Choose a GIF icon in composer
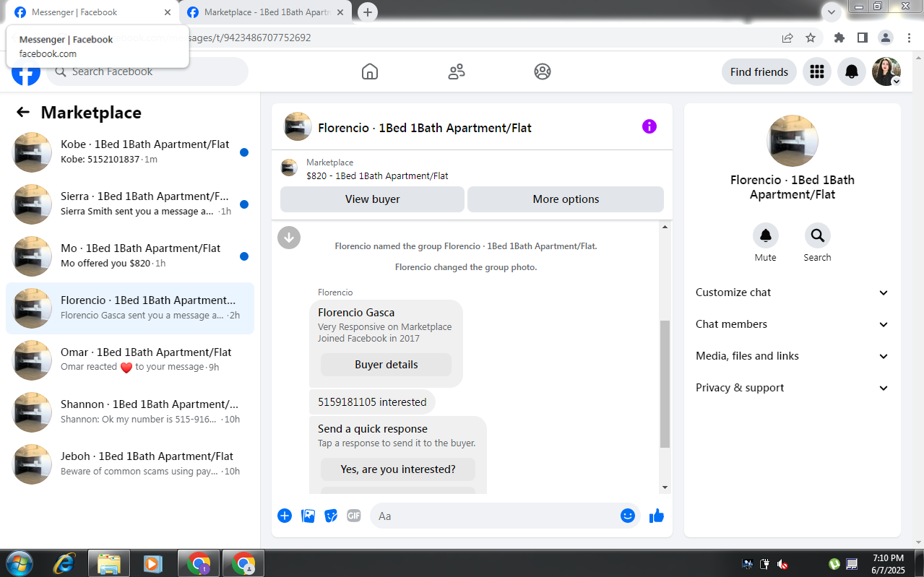 coord(354,516)
